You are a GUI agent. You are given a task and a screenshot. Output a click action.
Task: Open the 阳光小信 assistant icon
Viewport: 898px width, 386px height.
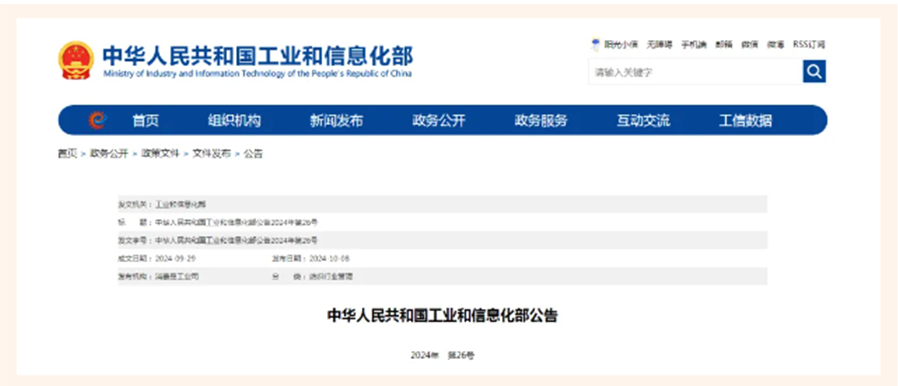point(595,45)
